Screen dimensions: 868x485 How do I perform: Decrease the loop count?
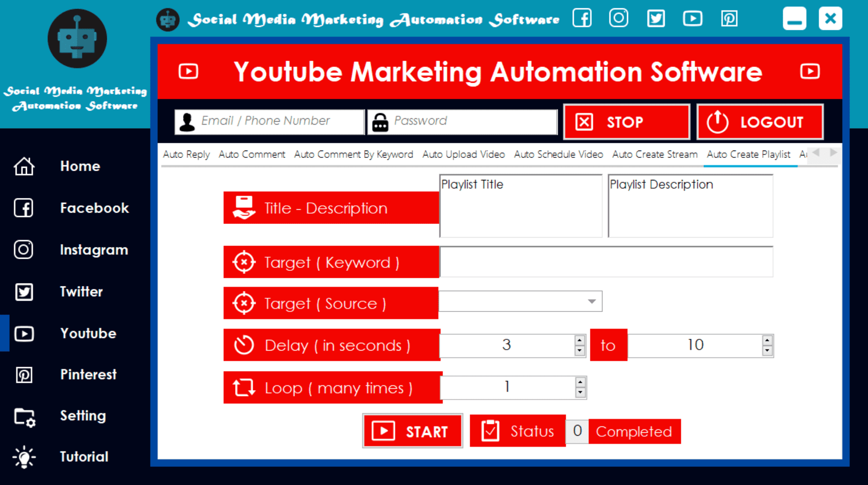click(x=580, y=393)
